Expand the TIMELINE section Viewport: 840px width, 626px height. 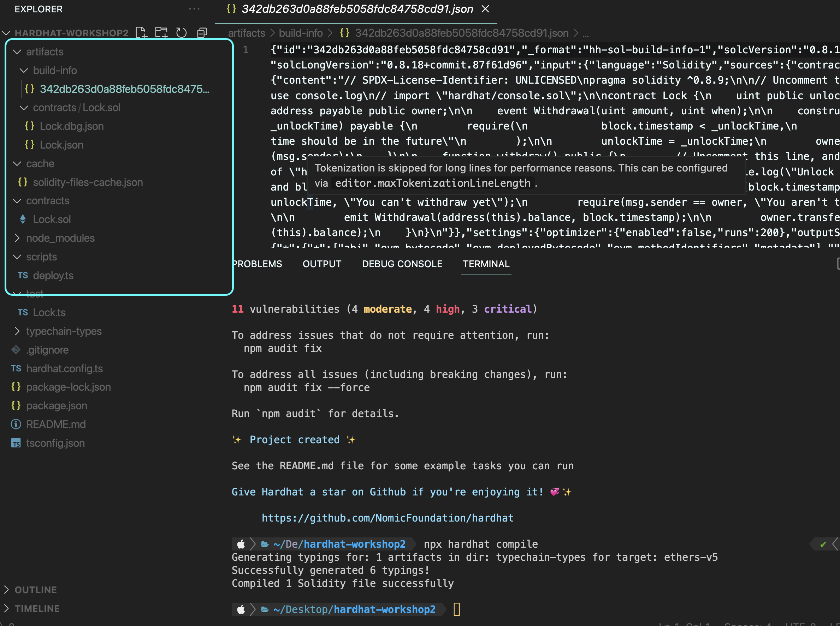click(37, 609)
